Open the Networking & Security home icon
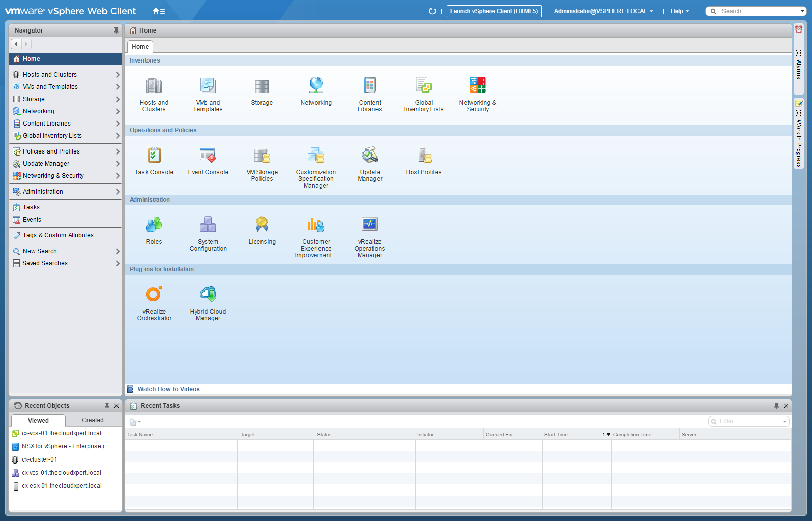Image resolution: width=812 pixels, height=521 pixels. pyautogui.click(x=477, y=86)
